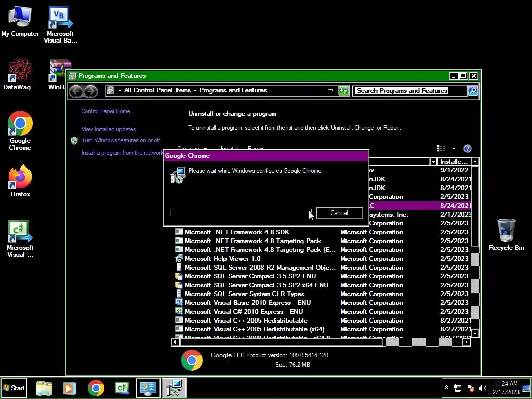This screenshot has height=399, width=532.
Task: Open the Recycle Bin
Action: tap(506, 235)
